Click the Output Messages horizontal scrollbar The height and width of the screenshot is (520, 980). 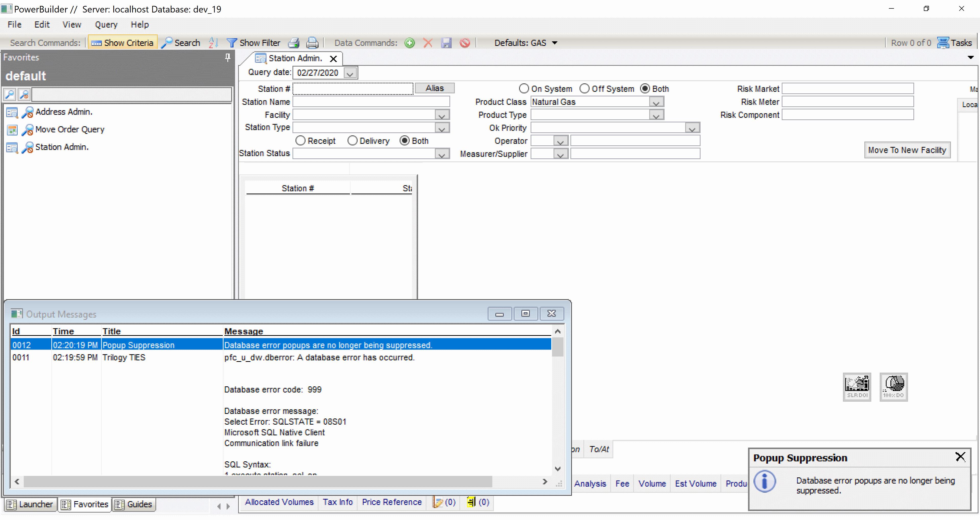258,481
